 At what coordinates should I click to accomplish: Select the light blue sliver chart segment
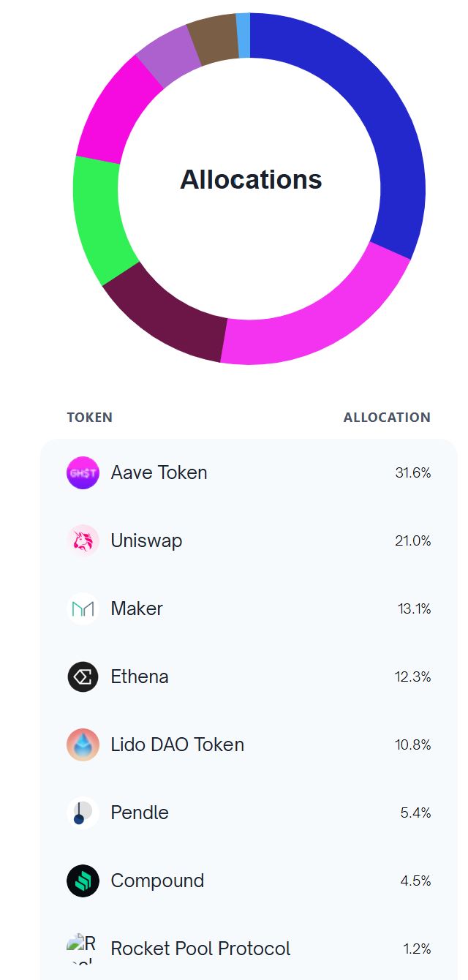coord(244,34)
